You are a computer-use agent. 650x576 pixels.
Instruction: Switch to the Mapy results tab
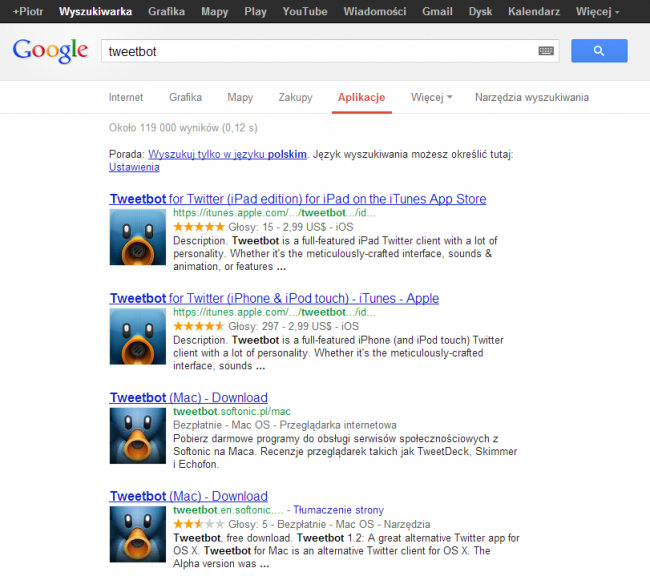240,97
